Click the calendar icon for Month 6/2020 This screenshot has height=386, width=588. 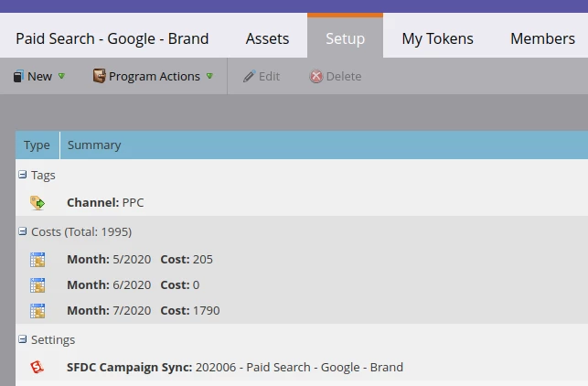pyautogui.click(x=37, y=285)
